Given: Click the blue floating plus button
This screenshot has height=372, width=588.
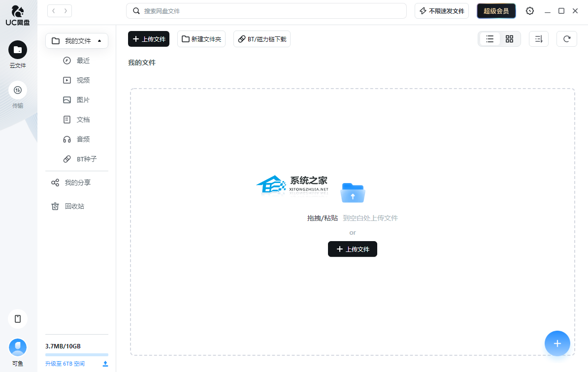Looking at the screenshot, I should tap(557, 343).
